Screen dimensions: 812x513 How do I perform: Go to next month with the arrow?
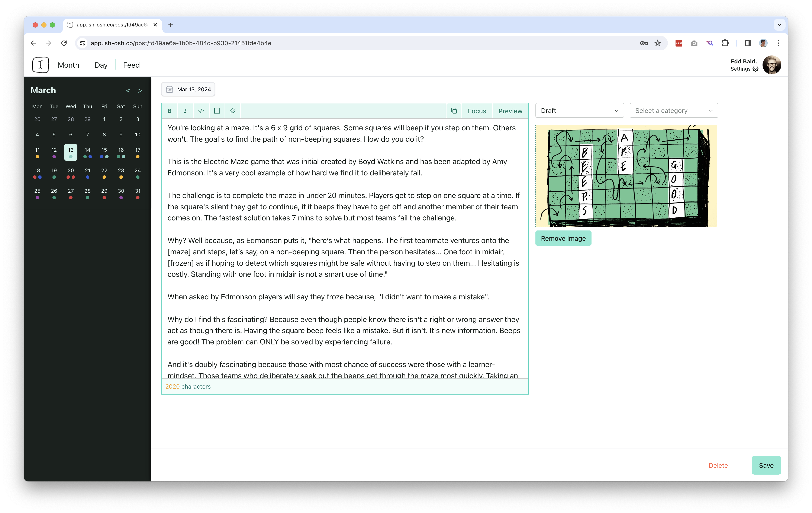[x=140, y=90]
